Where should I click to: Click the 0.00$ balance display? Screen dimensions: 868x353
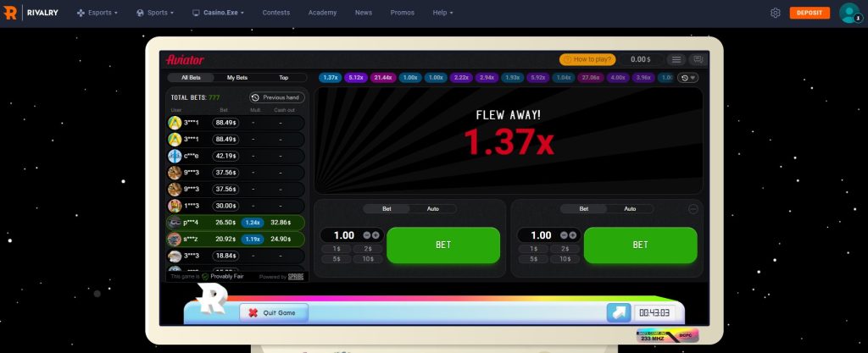pos(641,59)
